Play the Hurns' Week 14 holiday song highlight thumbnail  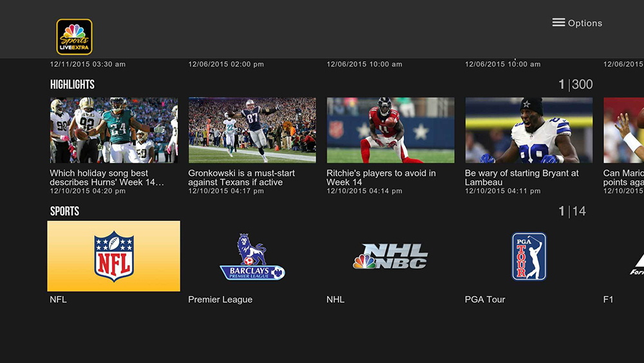(x=114, y=130)
